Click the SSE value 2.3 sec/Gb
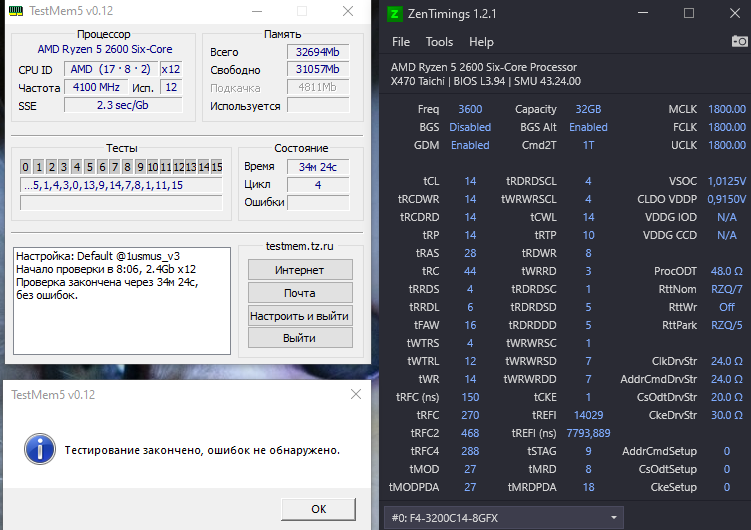The height and width of the screenshot is (530, 751). coord(123,105)
